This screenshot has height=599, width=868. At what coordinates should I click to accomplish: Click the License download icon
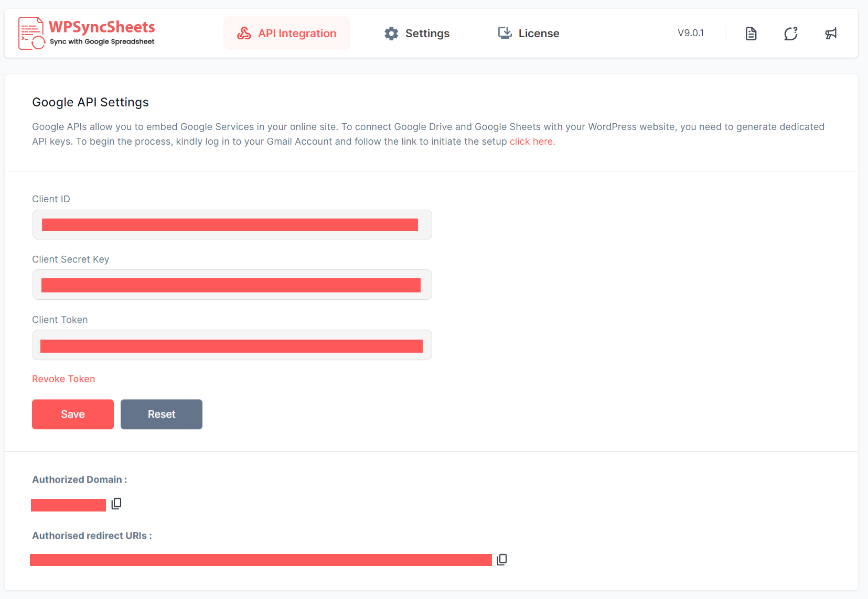pyautogui.click(x=505, y=33)
